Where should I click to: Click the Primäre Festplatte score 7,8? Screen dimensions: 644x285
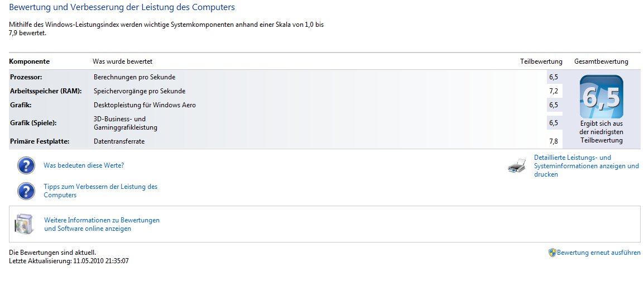coord(553,141)
